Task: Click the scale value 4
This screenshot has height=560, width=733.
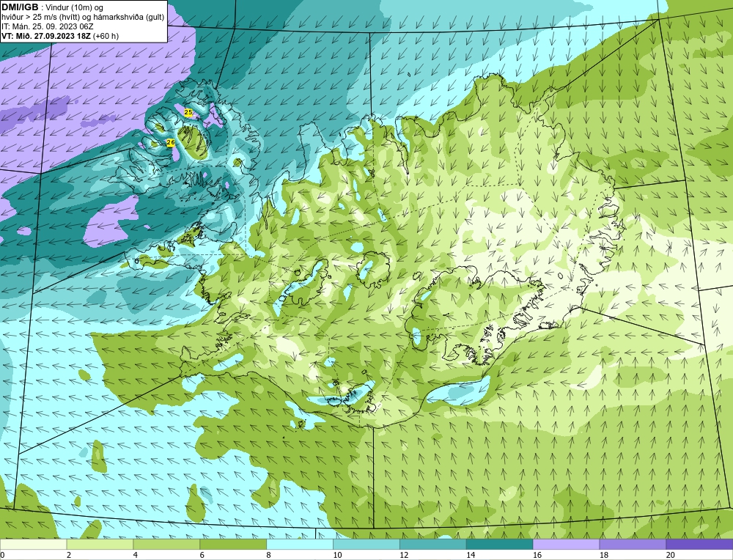Action: [x=136, y=555]
